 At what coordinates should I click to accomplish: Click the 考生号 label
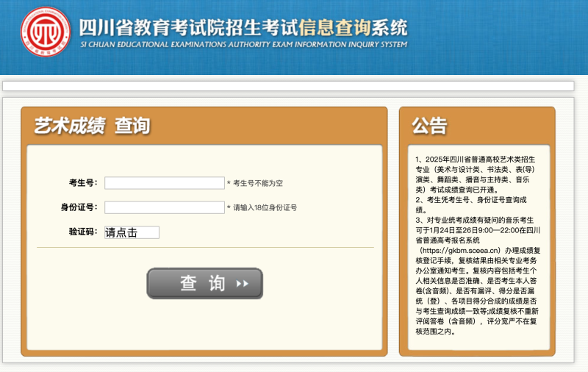click(83, 183)
